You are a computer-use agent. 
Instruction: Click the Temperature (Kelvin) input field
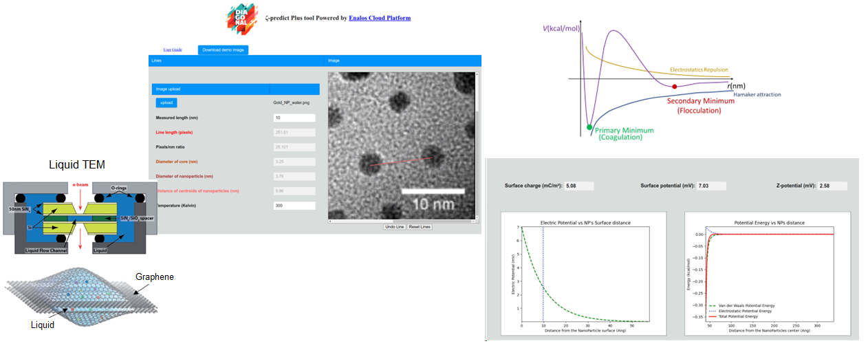pos(294,206)
